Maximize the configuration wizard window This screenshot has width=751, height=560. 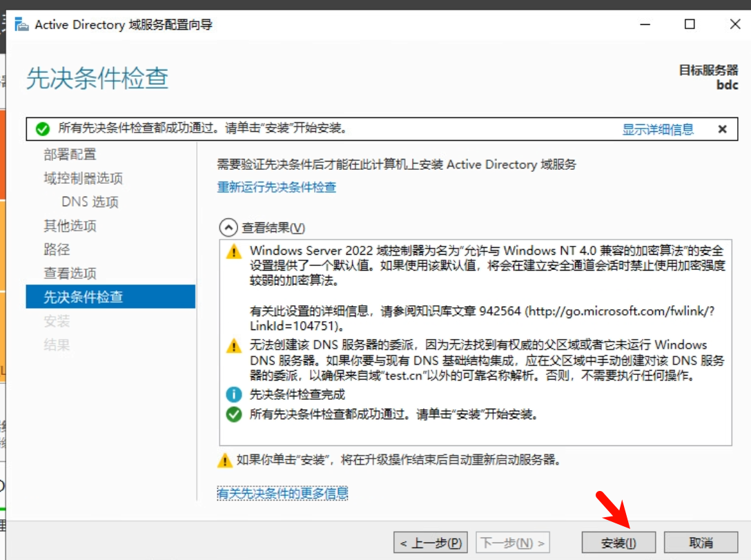point(690,24)
